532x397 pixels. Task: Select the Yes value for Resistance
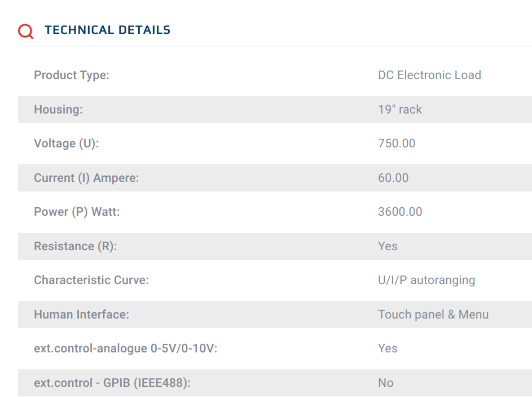pyautogui.click(x=388, y=246)
